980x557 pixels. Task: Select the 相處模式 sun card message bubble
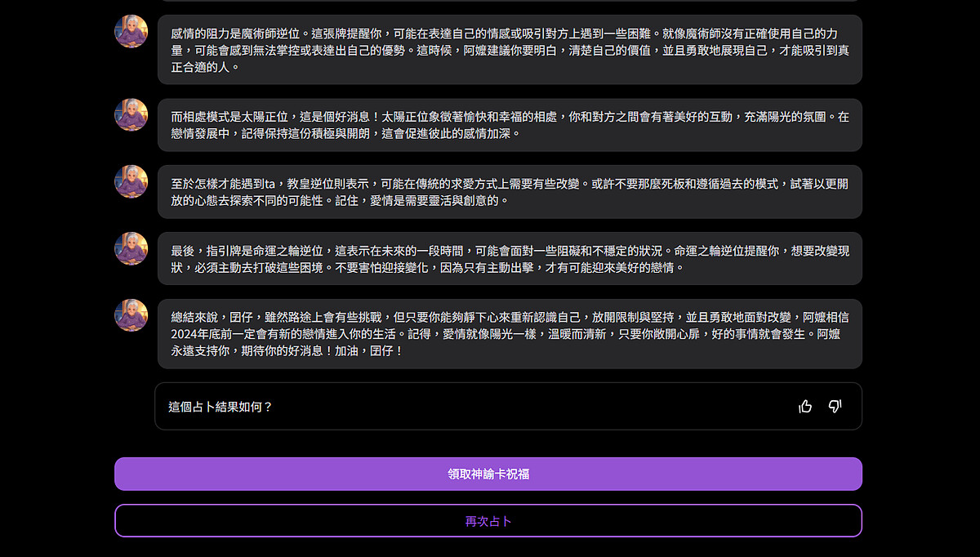[x=509, y=125]
